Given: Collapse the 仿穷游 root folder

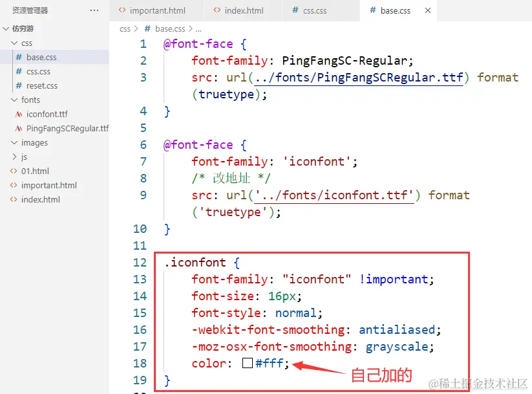Looking at the screenshot, I should click(x=6, y=28).
